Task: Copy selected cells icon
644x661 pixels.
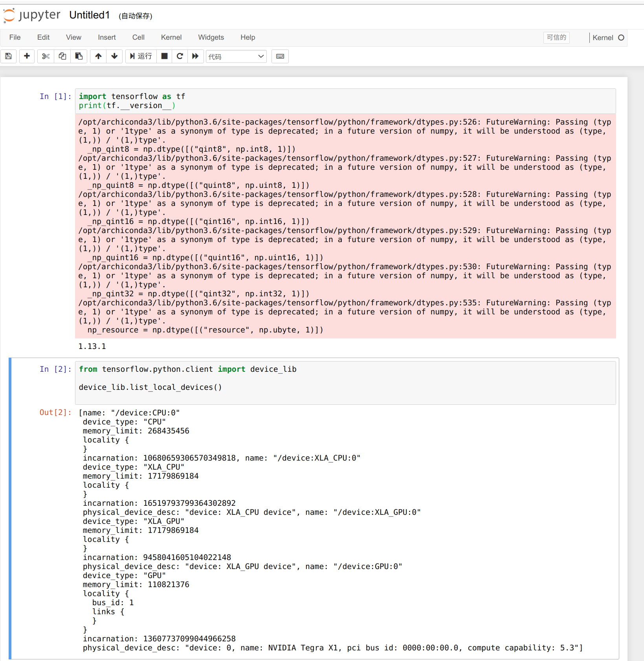Action: [x=62, y=56]
